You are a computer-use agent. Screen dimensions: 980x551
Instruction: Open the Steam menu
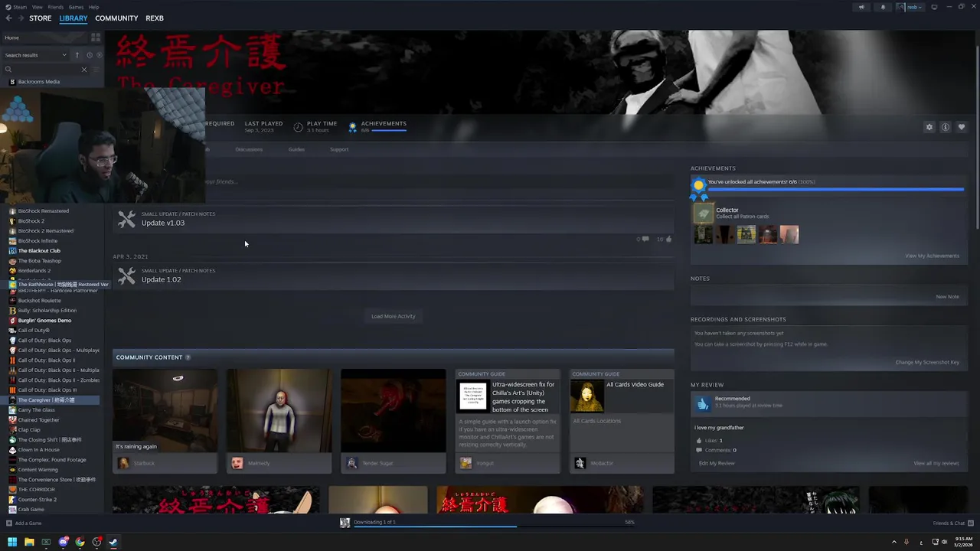tap(19, 7)
